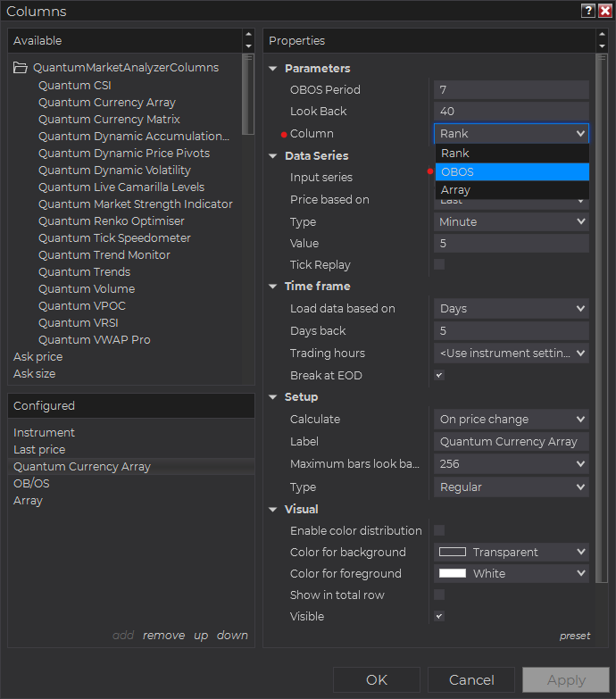Open the Setup Type Regular dropdown

coord(512,487)
